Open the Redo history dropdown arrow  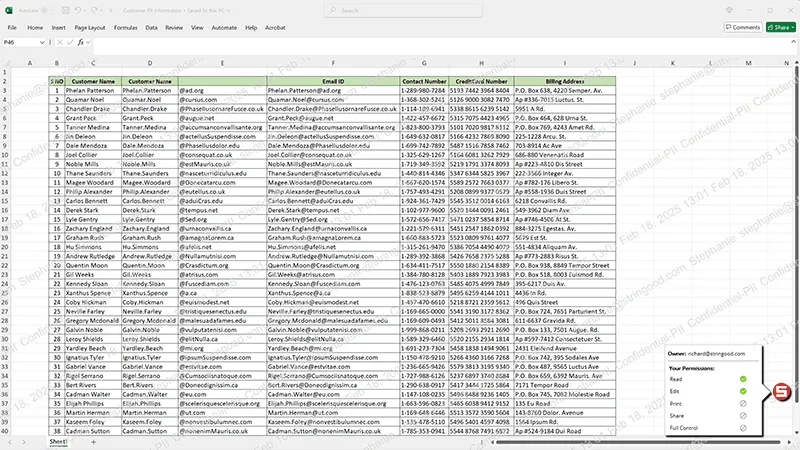pyautogui.click(x=102, y=11)
